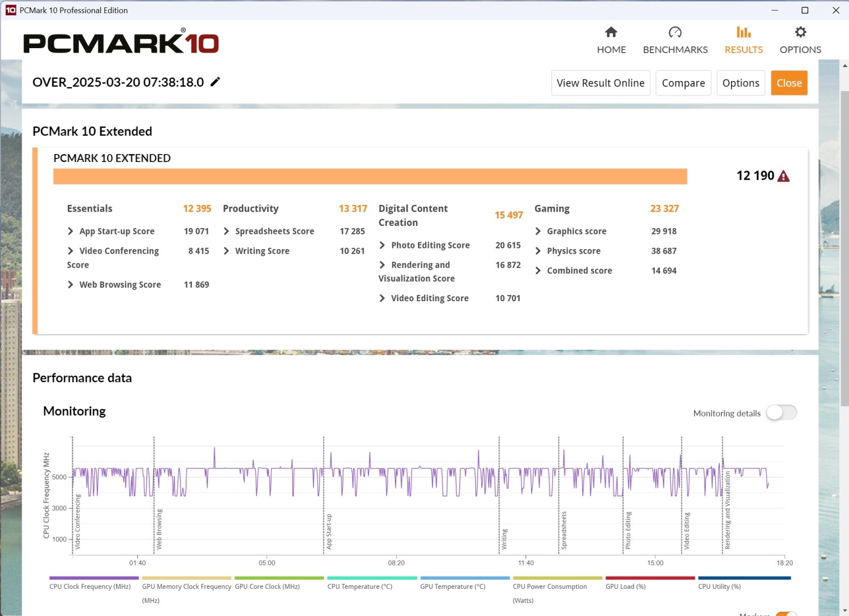849x616 pixels.
Task: Click the pencil icon to rename the result
Action: 215,82
